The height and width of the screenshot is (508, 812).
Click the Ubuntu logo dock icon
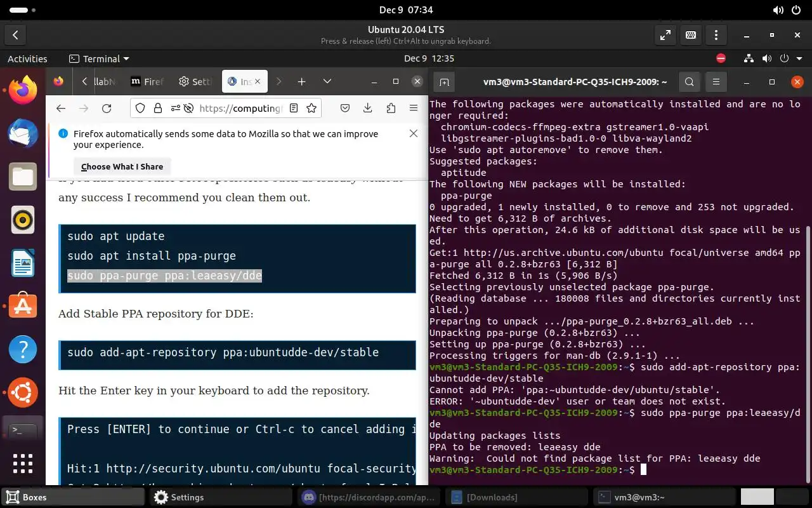[x=23, y=393]
